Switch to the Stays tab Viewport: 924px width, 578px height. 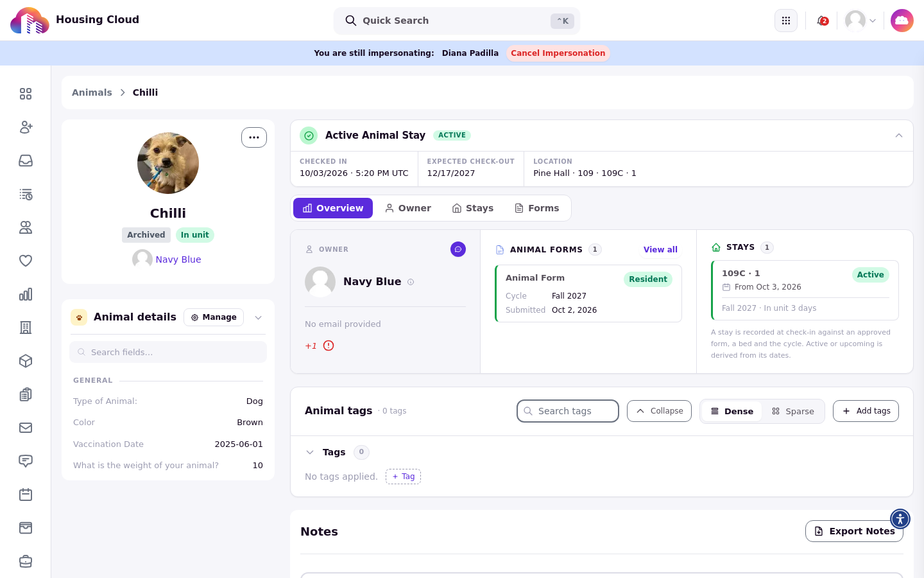pyautogui.click(x=473, y=208)
